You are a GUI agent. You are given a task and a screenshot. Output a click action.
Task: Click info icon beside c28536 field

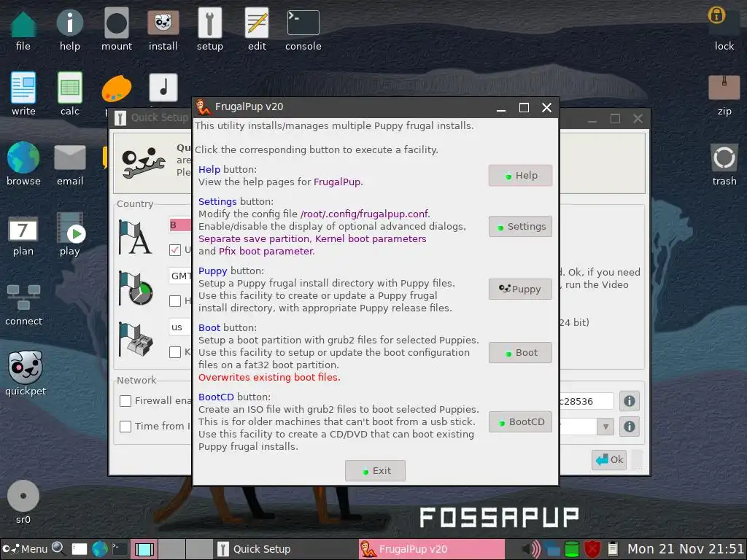(629, 402)
